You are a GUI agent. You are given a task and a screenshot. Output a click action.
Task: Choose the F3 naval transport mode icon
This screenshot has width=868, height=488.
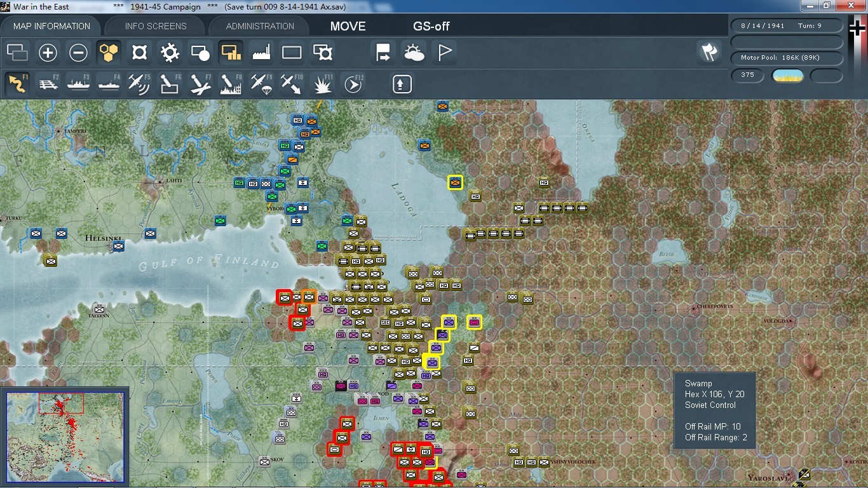tap(79, 84)
